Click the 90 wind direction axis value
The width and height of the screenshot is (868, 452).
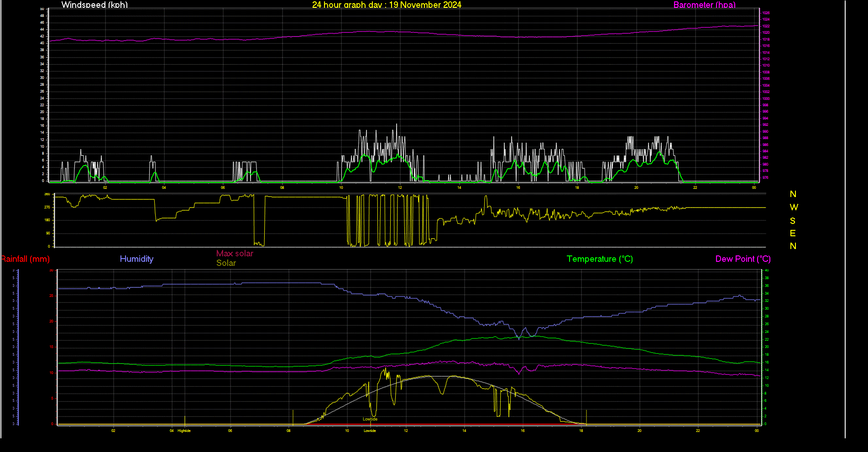click(48, 233)
